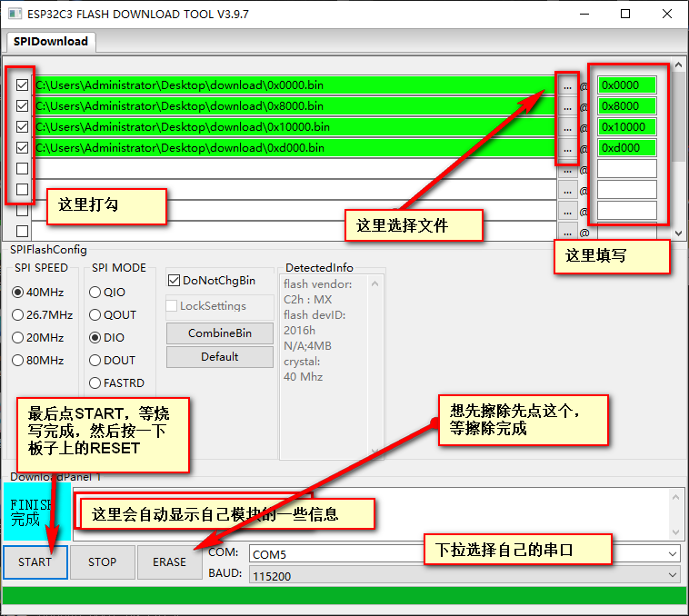
Task: Click the Default button
Action: click(x=220, y=357)
